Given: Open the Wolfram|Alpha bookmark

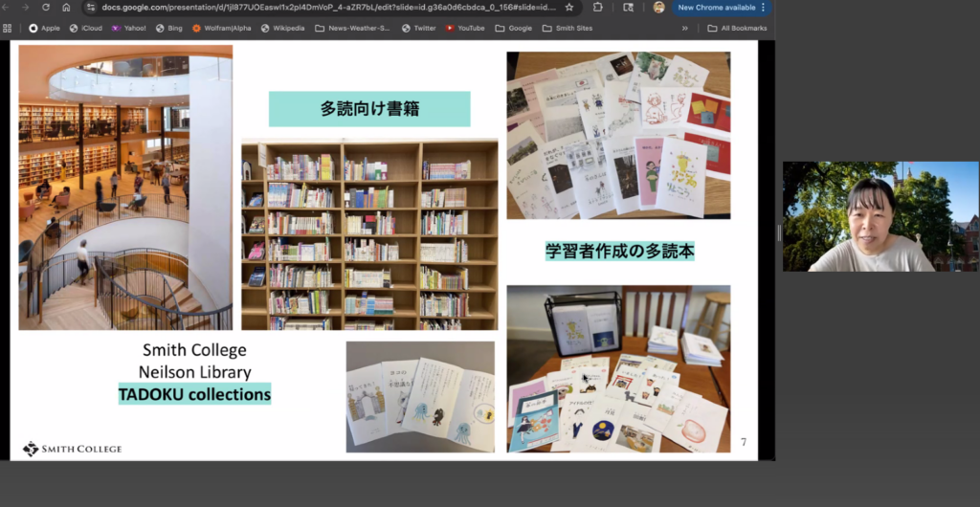Looking at the screenshot, I should point(222,28).
